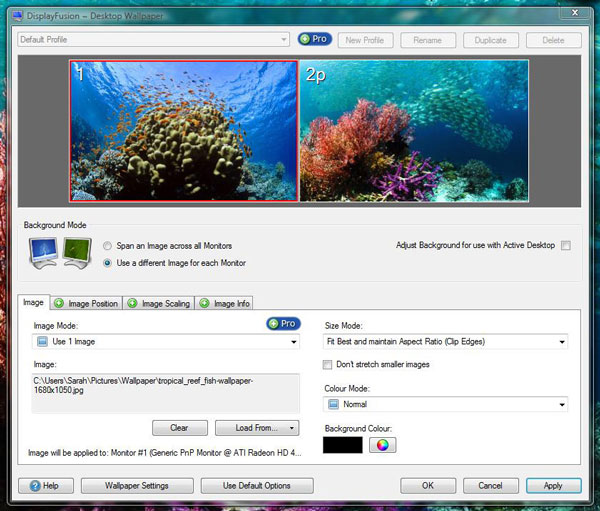Click the green plus icon on Image Position tab
The width and height of the screenshot is (600, 511).
(x=59, y=304)
